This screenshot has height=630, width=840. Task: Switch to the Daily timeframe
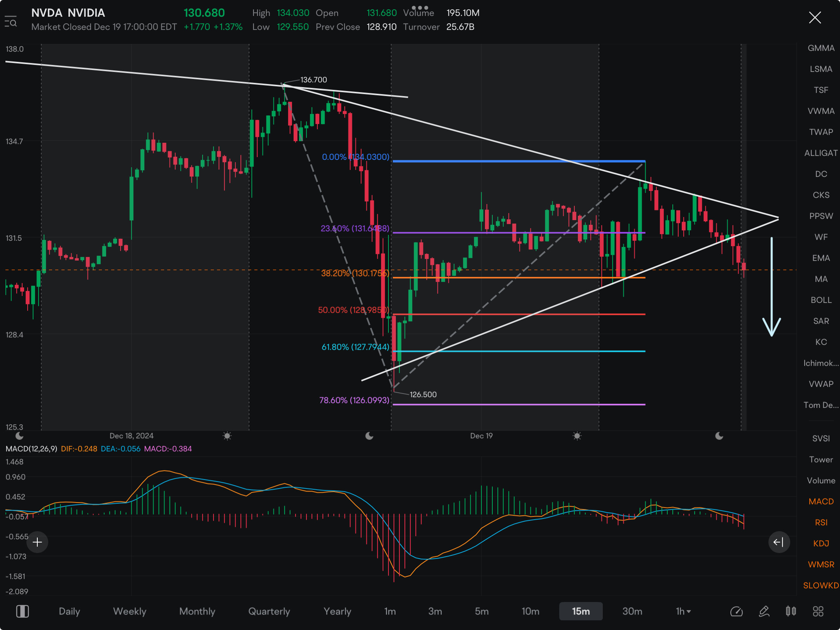coord(69,611)
